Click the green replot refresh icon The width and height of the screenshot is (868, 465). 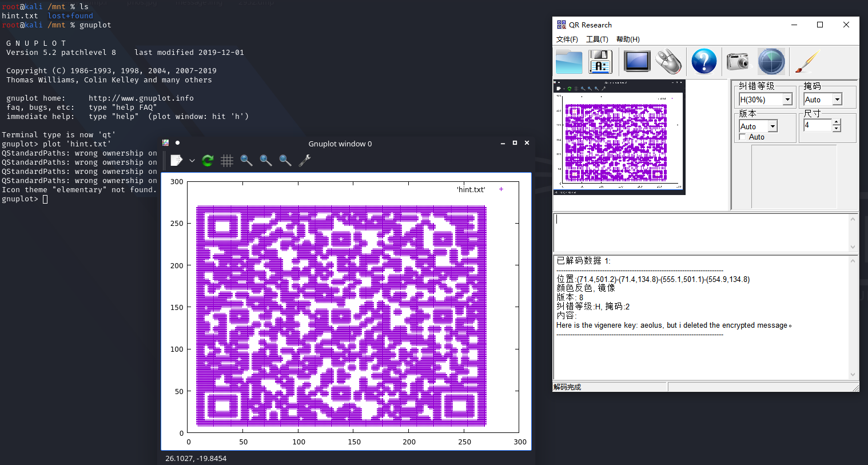click(x=208, y=161)
